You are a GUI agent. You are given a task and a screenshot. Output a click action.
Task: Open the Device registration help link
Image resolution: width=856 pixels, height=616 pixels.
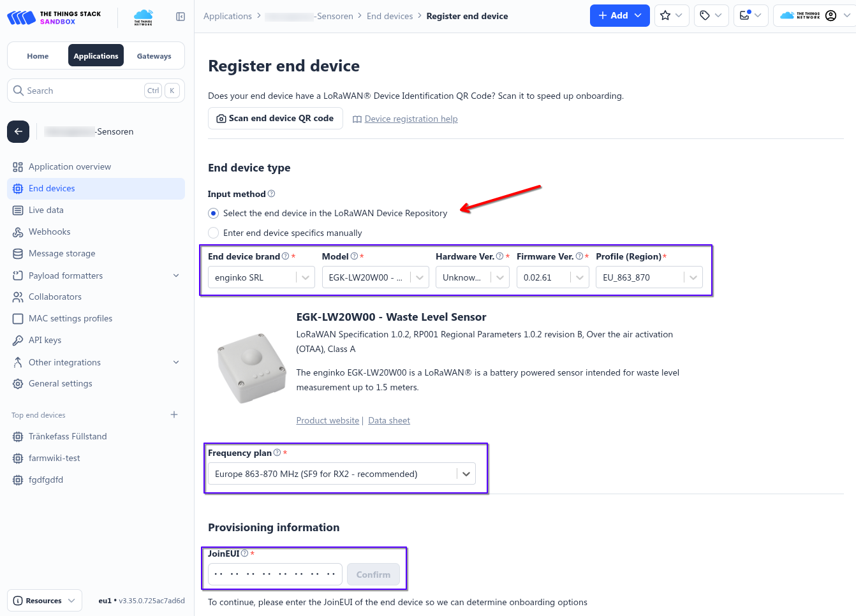[x=411, y=119]
